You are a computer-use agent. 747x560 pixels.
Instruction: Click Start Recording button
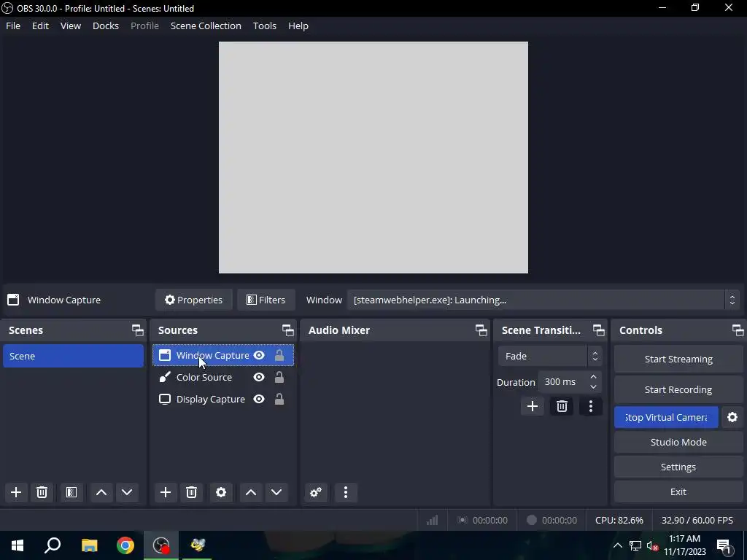[678, 389]
